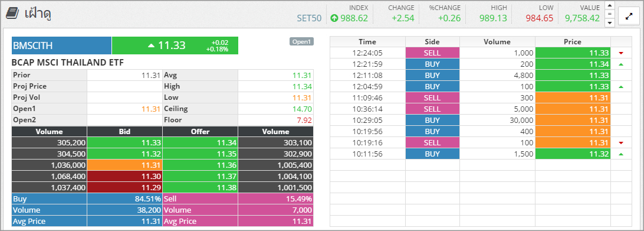This screenshot has width=644, height=231.
Task: Select the SET50 index label
Action: point(309,18)
